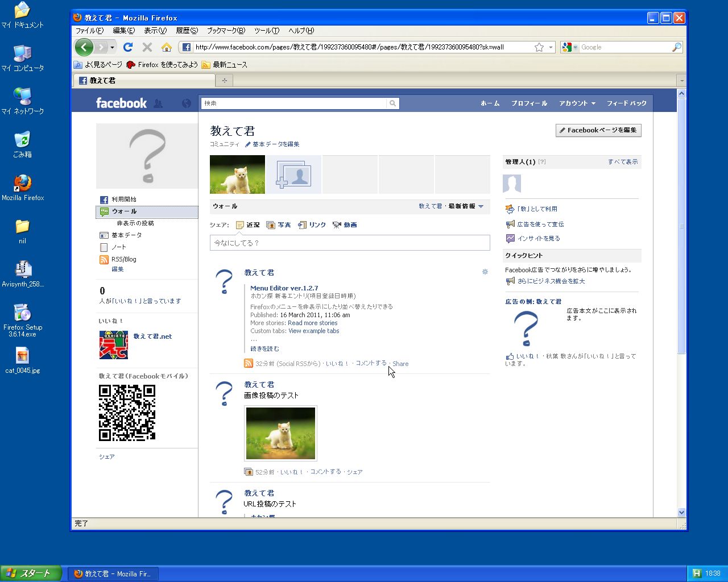
Task: Click the kitten photo in the photo strip
Action: (x=237, y=174)
